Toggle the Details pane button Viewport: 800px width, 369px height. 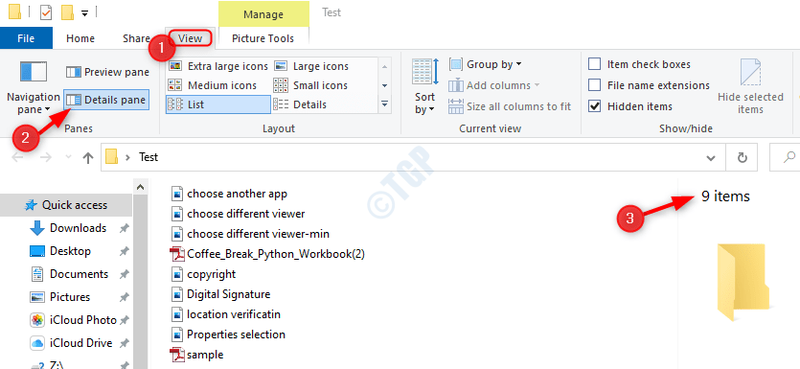pos(107,100)
